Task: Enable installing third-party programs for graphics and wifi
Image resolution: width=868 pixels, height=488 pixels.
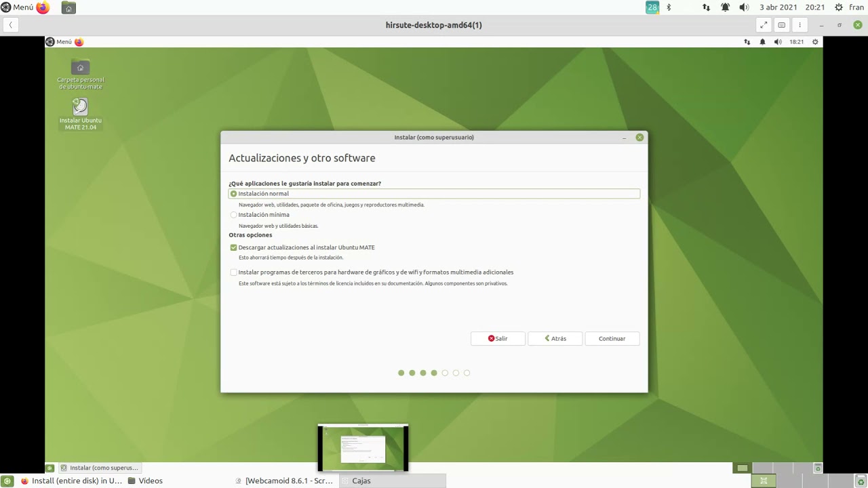Action: tap(233, 272)
